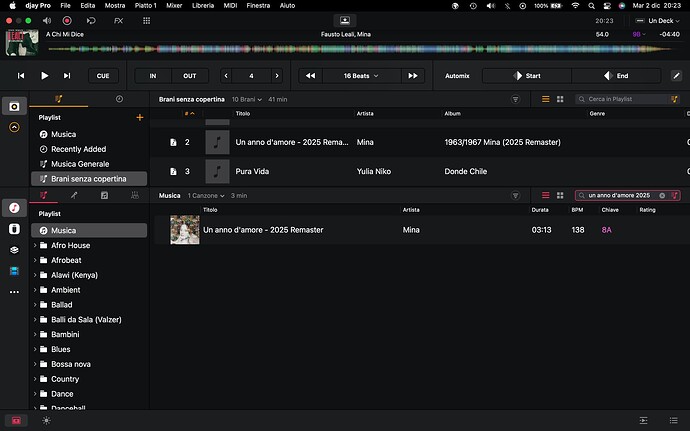Screen dimensions: 690x431
Task: Select the Music library icon in the left sidebar
Action: pos(16,208)
